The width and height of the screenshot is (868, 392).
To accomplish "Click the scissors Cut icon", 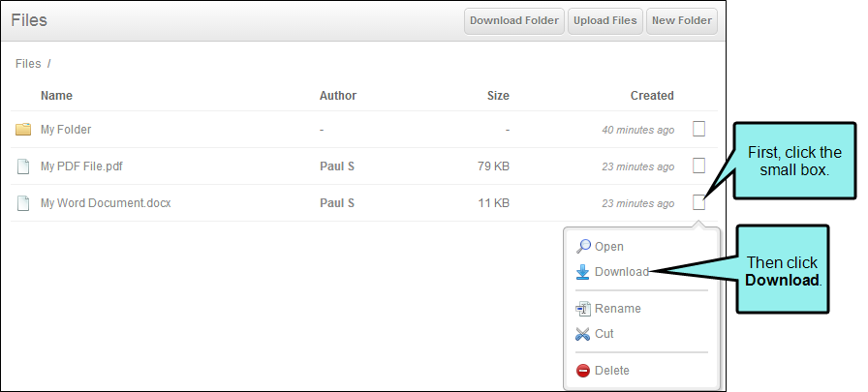I will 583,333.
